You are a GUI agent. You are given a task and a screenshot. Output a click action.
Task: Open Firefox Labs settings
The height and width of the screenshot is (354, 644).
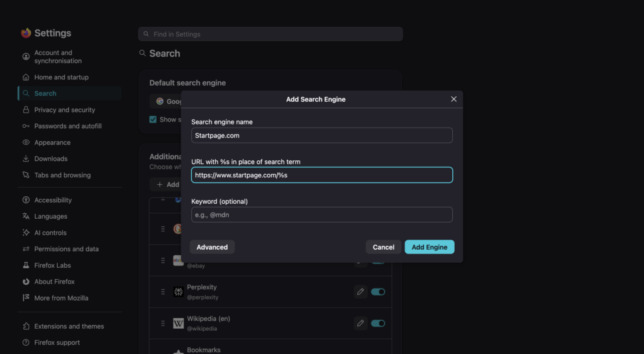pyautogui.click(x=69, y=265)
